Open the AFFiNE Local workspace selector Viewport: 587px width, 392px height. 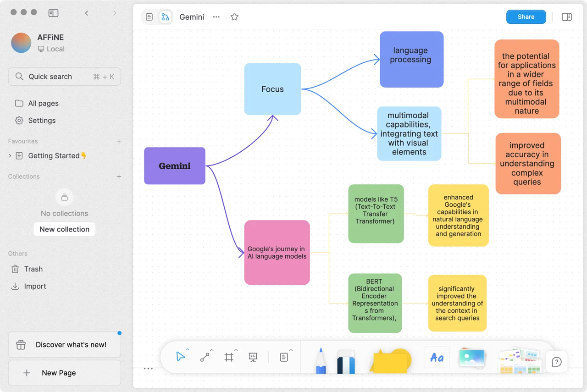[38, 43]
